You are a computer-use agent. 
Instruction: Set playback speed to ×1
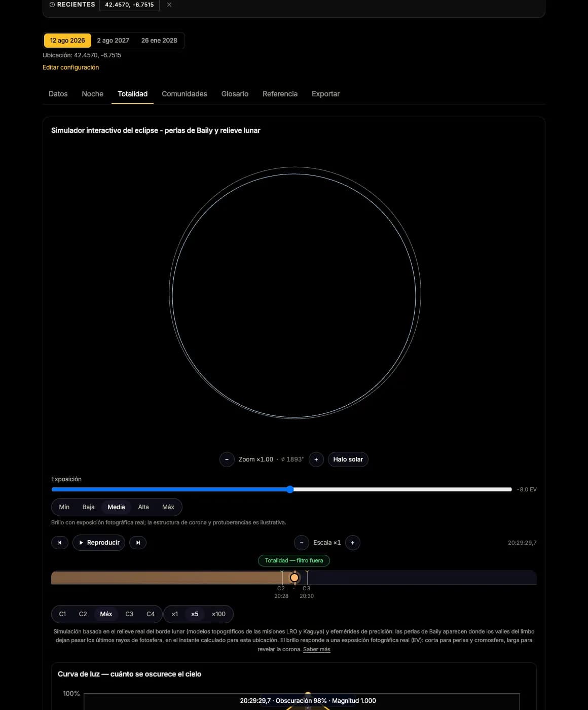pos(174,614)
